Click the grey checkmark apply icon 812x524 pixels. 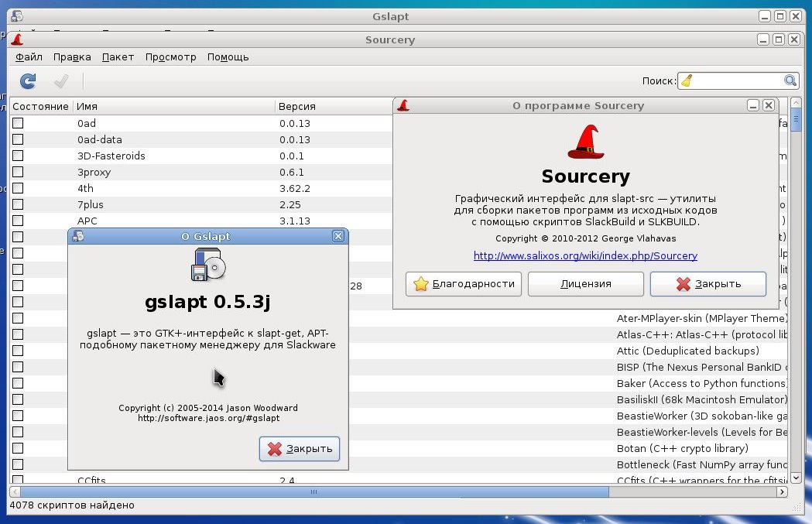(61, 80)
